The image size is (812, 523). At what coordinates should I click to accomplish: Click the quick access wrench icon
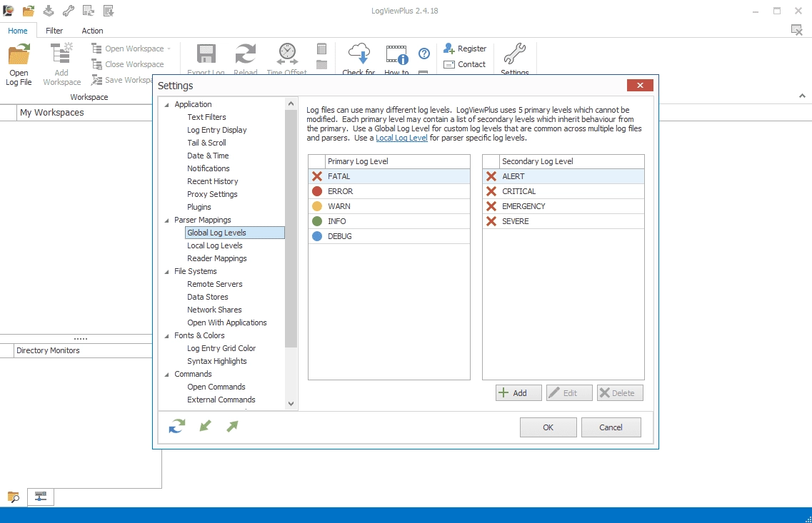68,11
